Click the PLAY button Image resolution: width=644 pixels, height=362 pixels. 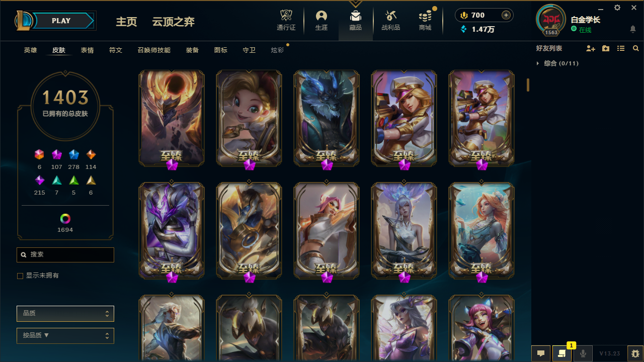click(x=61, y=21)
